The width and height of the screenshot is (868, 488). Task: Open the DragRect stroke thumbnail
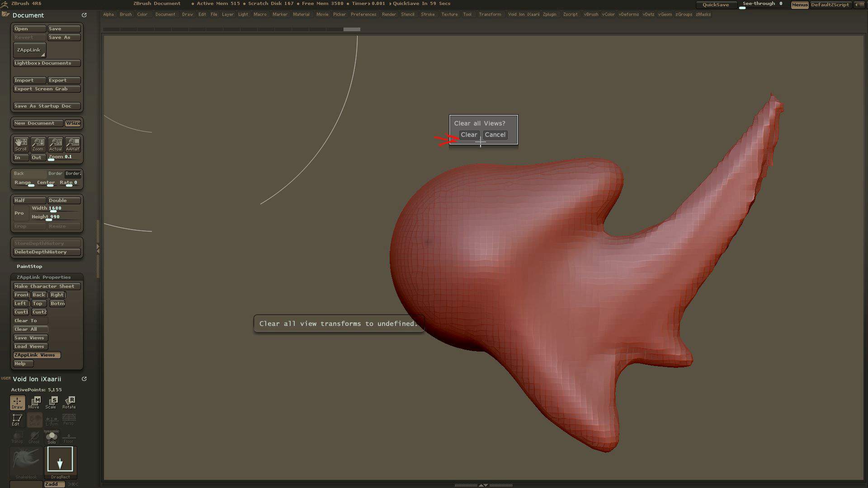point(60,463)
